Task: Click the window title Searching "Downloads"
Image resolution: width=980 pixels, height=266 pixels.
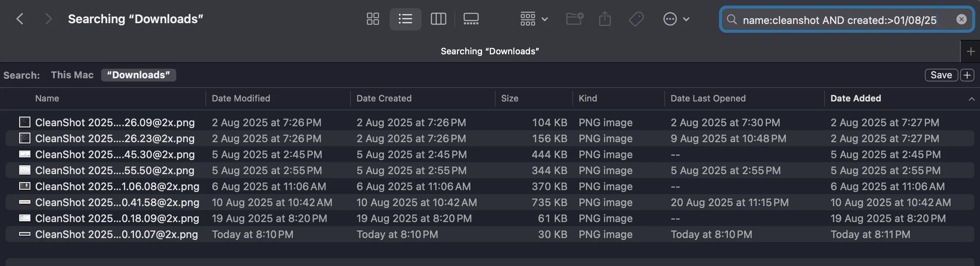Action: [x=135, y=19]
